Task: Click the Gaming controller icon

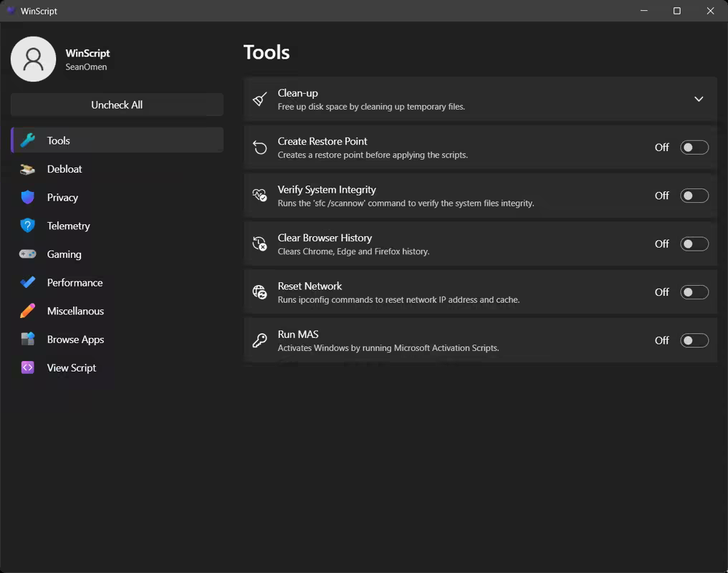Action: coord(27,254)
